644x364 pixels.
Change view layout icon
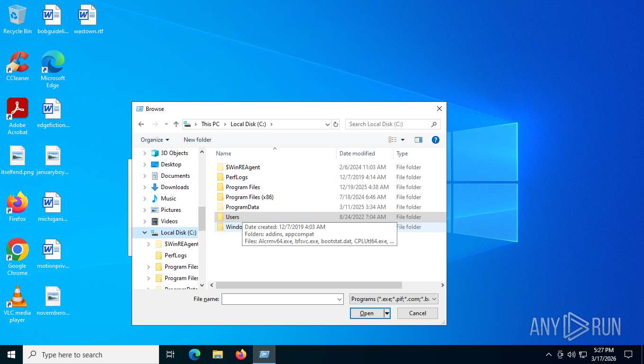click(x=393, y=140)
